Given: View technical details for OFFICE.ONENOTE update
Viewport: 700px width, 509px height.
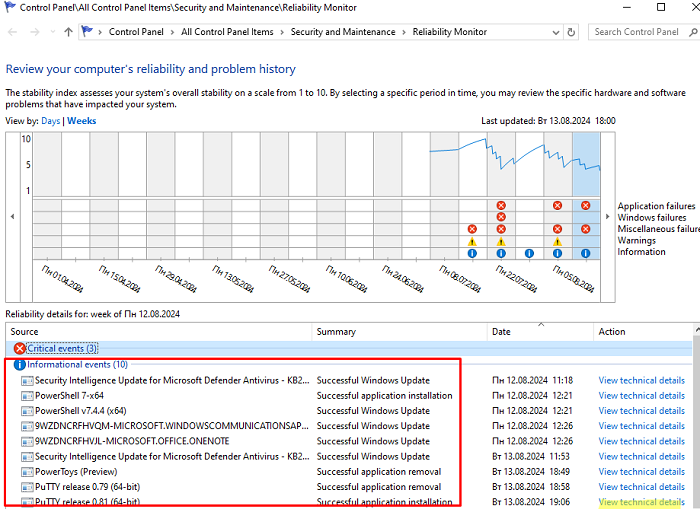Looking at the screenshot, I should pos(642,442).
